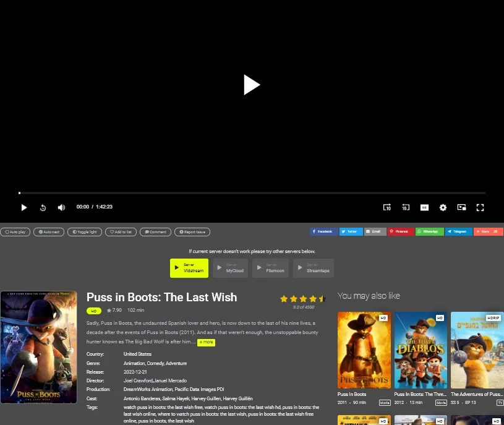504x425 pixels.
Task: Open Pacific Data Images PDI link
Action: [x=199, y=389]
